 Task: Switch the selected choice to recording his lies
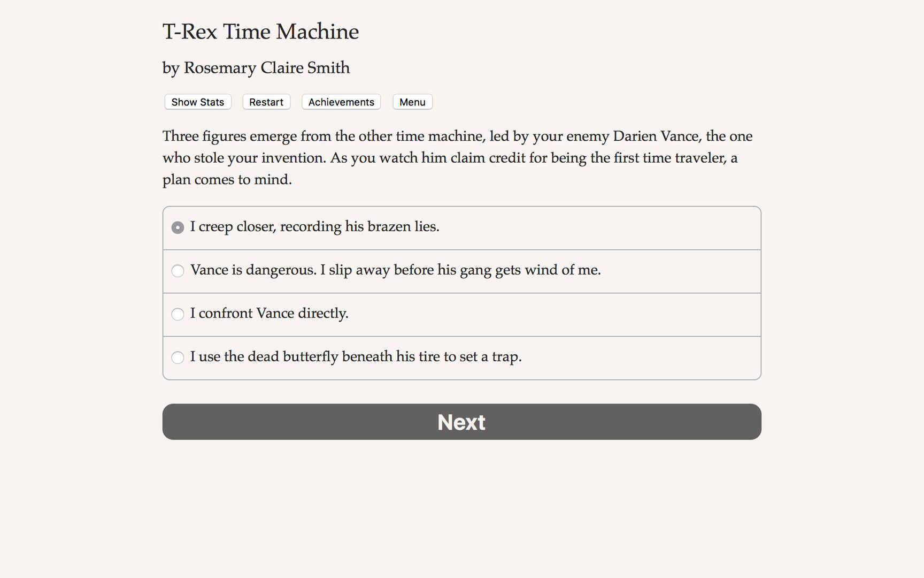coord(178,227)
